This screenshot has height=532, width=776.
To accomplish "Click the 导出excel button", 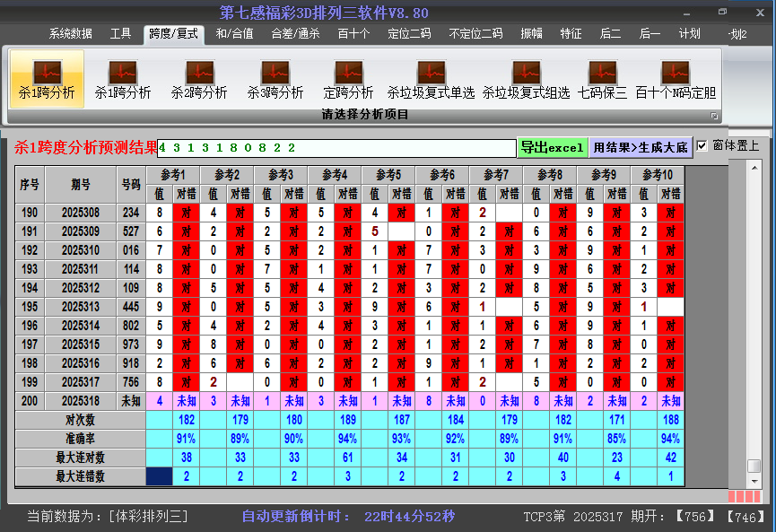I will pos(552,146).
